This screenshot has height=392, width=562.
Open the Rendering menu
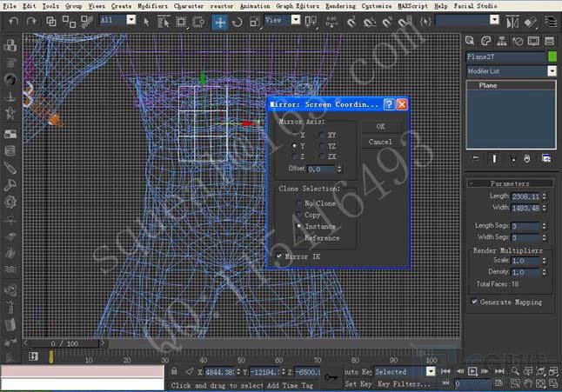(x=340, y=6)
